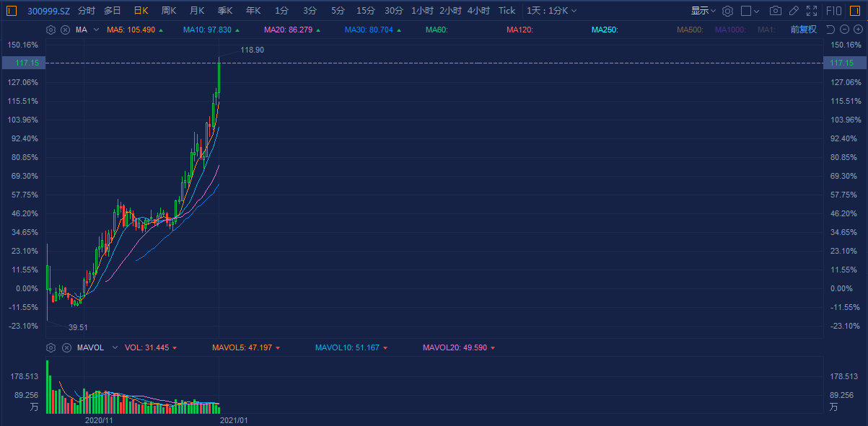Open MA indicator settings gear
The image size is (868, 426).
(x=51, y=30)
